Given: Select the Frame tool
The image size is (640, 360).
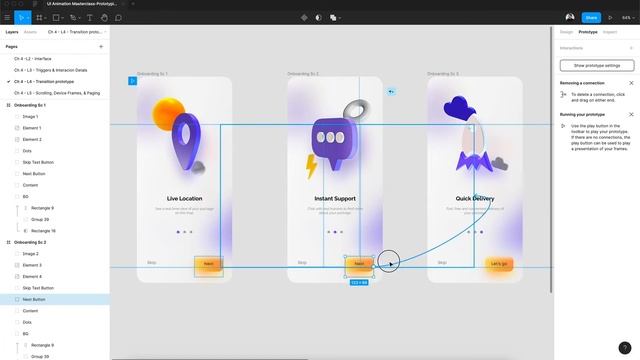Looking at the screenshot, I should pos(39,18).
